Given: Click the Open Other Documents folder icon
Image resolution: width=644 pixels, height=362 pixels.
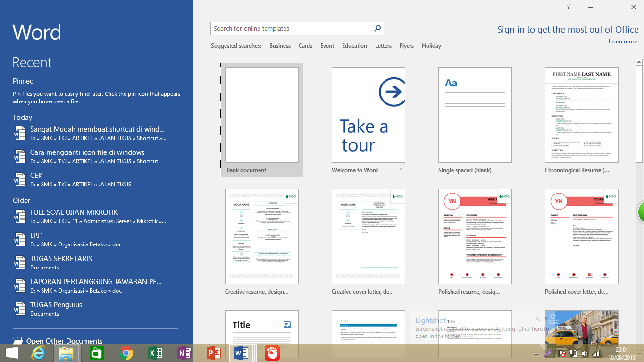Looking at the screenshot, I should (x=18, y=341).
